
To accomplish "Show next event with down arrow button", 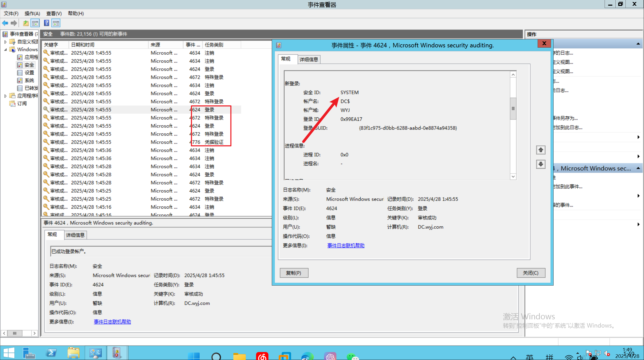I will tap(540, 164).
